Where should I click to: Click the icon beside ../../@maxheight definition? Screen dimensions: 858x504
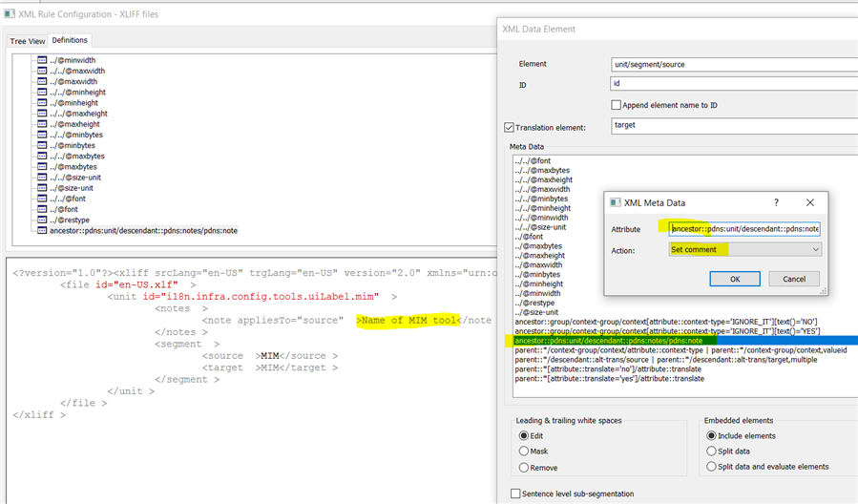(42, 114)
